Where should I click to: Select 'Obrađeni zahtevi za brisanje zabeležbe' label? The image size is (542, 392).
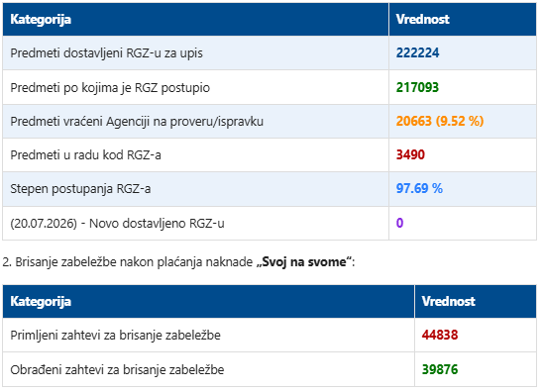tap(117, 370)
